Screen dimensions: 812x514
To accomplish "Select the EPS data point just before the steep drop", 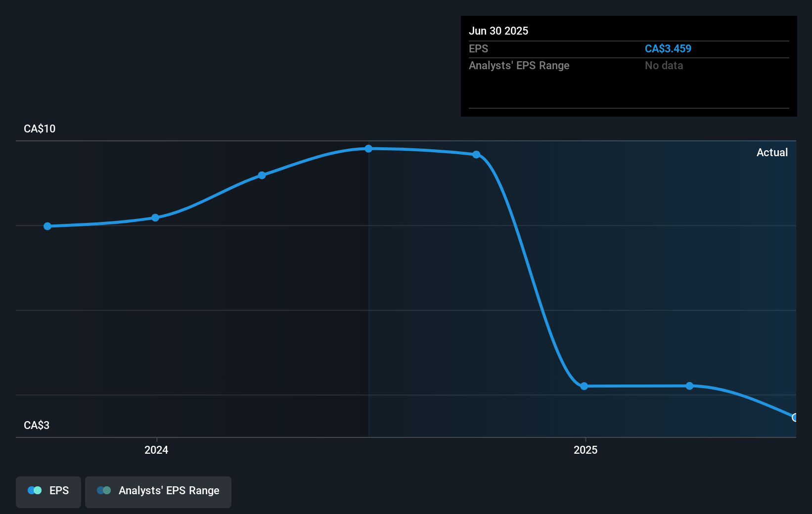I will [x=476, y=155].
